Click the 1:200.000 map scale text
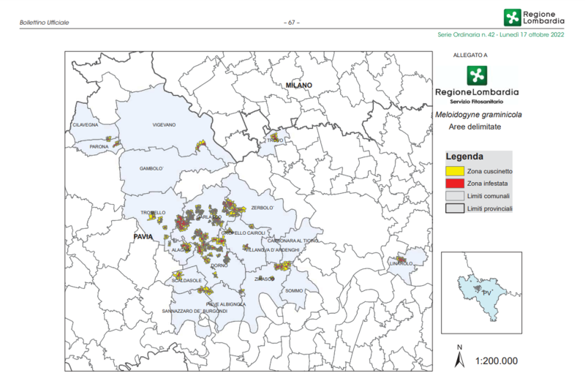Viewport: 585px width, 392px height. pos(496,361)
